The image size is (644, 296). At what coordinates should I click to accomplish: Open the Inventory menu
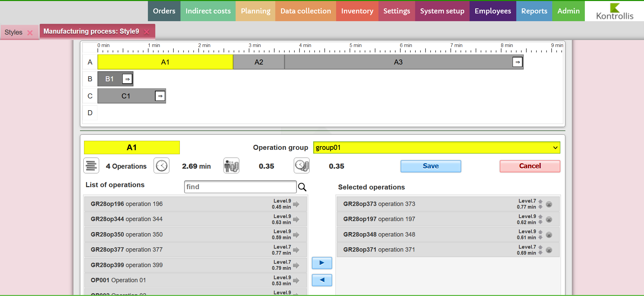[x=357, y=11]
